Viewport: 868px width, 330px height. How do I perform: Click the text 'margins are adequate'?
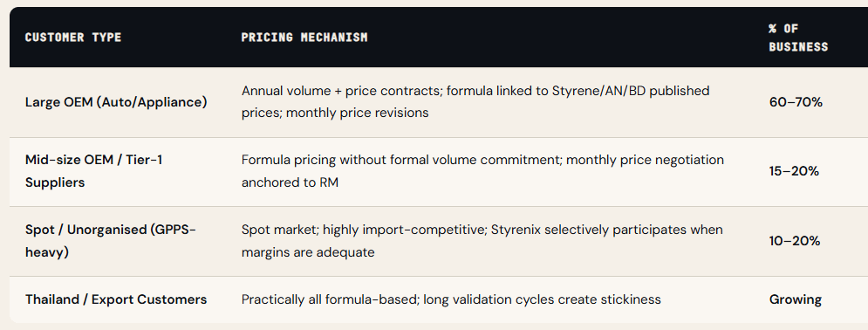coord(308,252)
